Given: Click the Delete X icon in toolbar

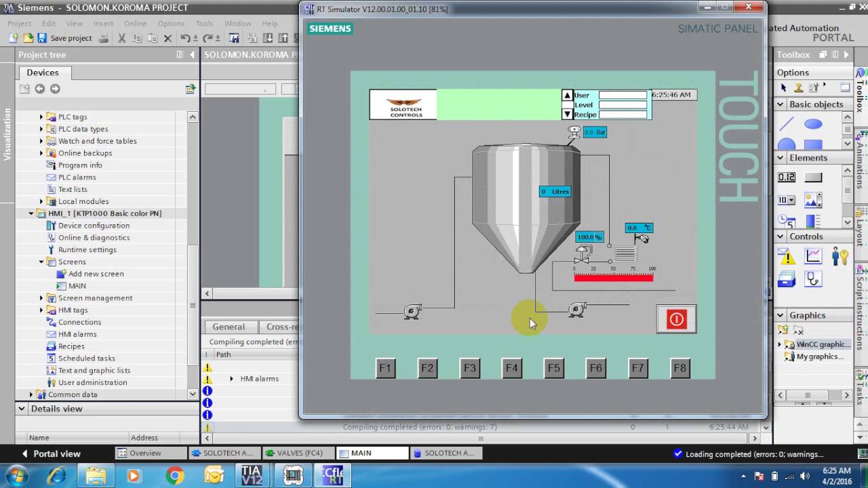Looking at the screenshot, I should click(x=167, y=38).
